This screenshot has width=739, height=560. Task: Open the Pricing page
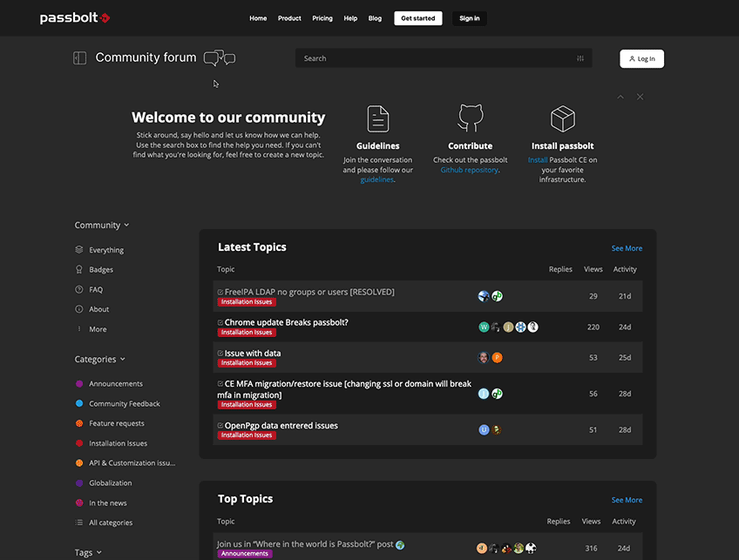[322, 18]
